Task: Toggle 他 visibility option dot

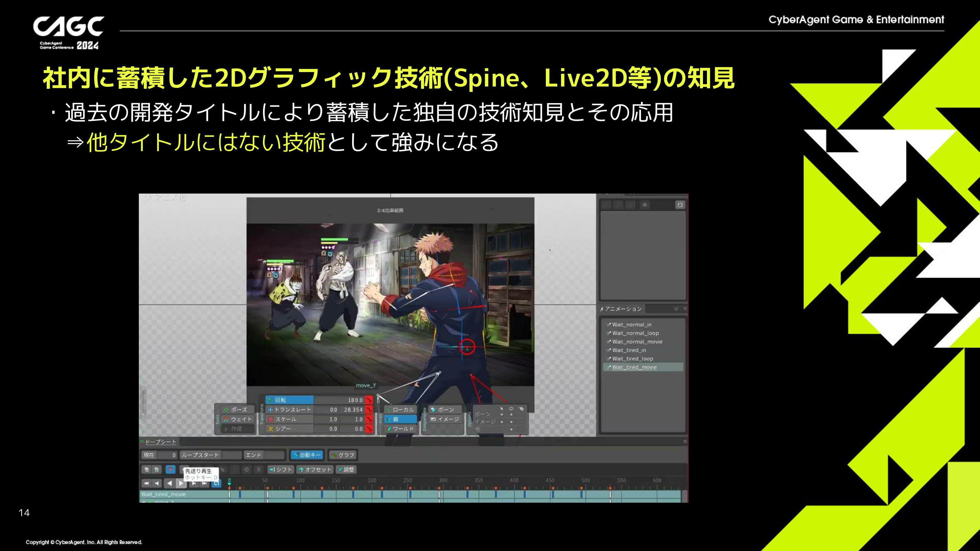Action: [511, 429]
